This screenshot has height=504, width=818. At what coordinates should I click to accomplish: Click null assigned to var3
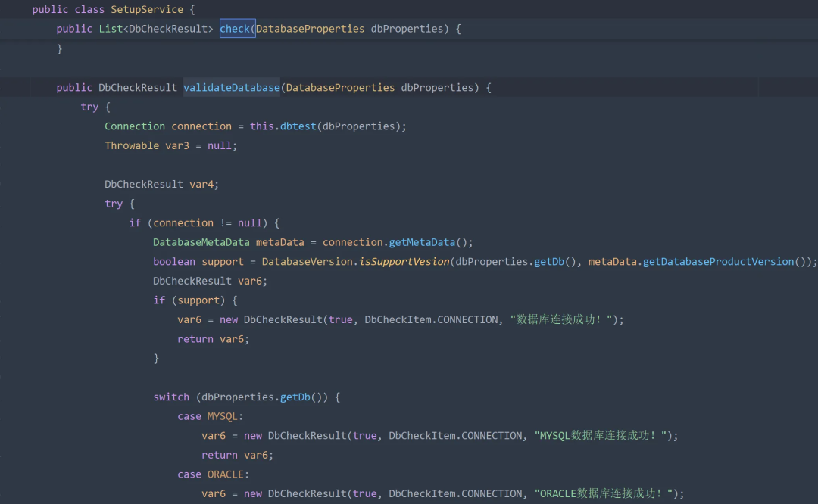coord(220,145)
